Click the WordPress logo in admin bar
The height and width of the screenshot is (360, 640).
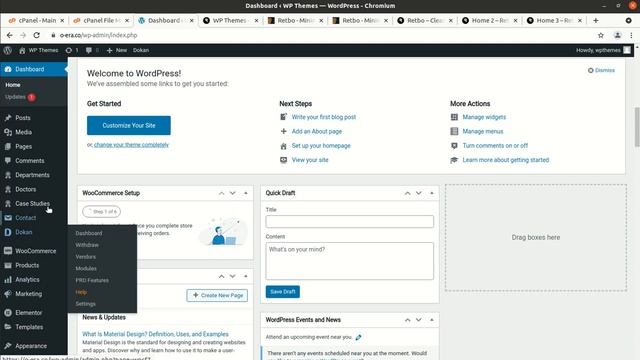[7, 50]
